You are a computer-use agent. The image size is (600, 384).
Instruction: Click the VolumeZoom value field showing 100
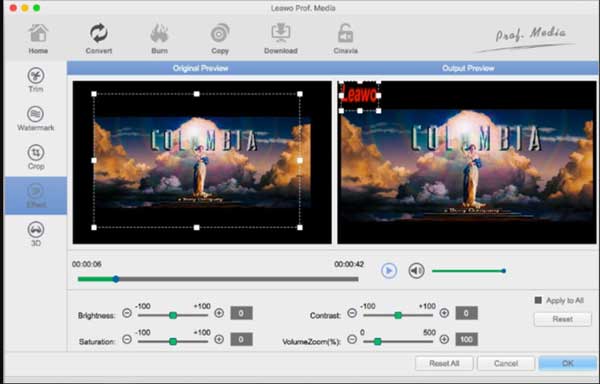(466, 339)
